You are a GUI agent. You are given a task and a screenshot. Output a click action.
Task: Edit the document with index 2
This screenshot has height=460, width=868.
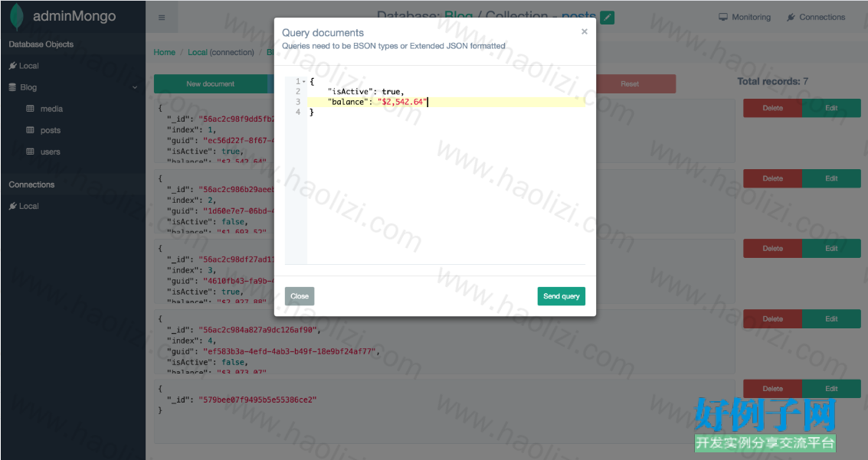tap(831, 178)
